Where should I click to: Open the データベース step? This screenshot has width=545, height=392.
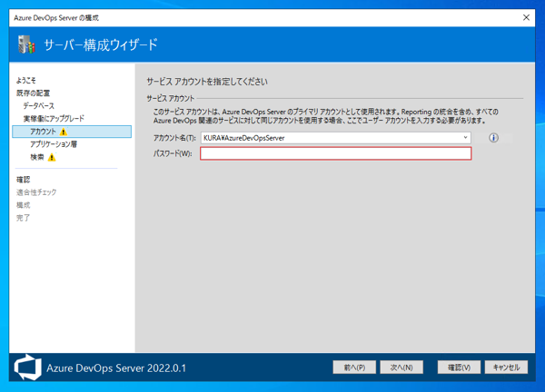pyautogui.click(x=38, y=106)
